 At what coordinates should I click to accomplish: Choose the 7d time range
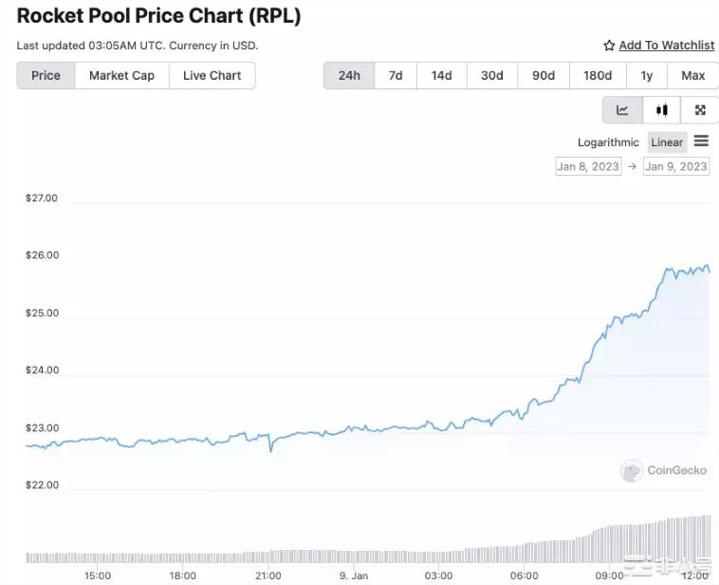[396, 76]
